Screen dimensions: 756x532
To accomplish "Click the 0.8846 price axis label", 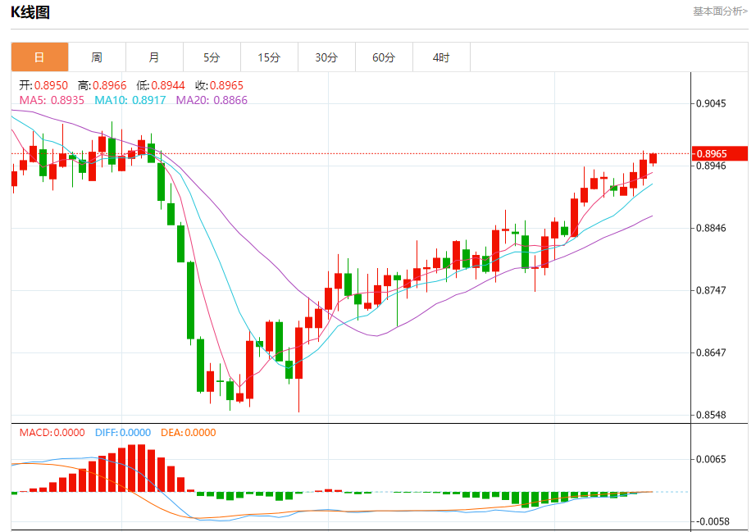I will point(711,228).
